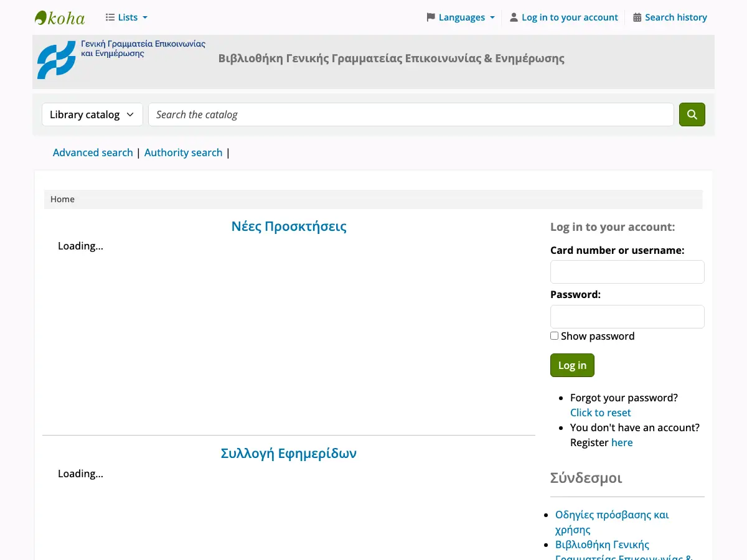The height and width of the screenshot is (560, 747).
Task: Click the Password input field
Action: [x=627, y=317]
